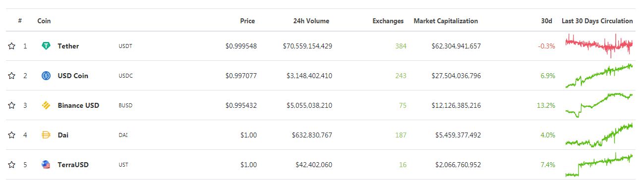Open Tether's 384 exchanges link
The image size is (644, 180).
coord(401,46)
